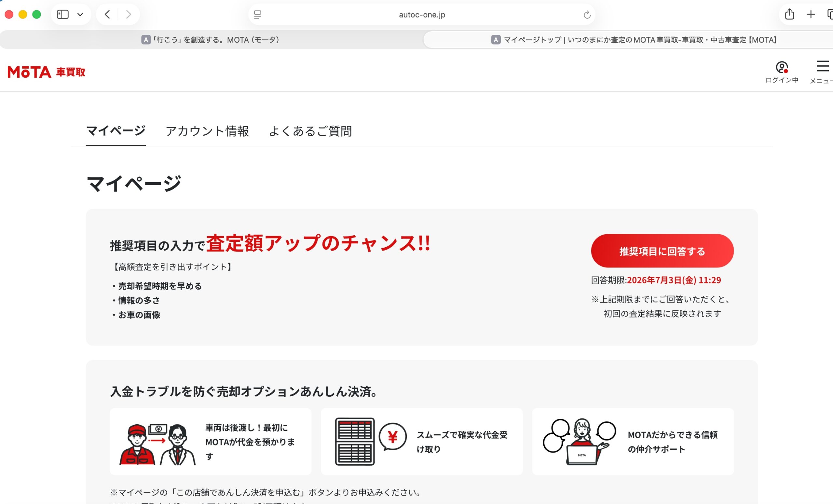Open the sidebar tab group dropdown chevron

(x=80, y=15)
